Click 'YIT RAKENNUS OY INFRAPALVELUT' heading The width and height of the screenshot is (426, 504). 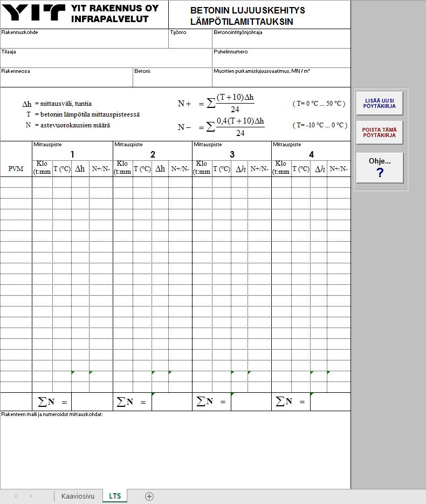click(115, 13)
